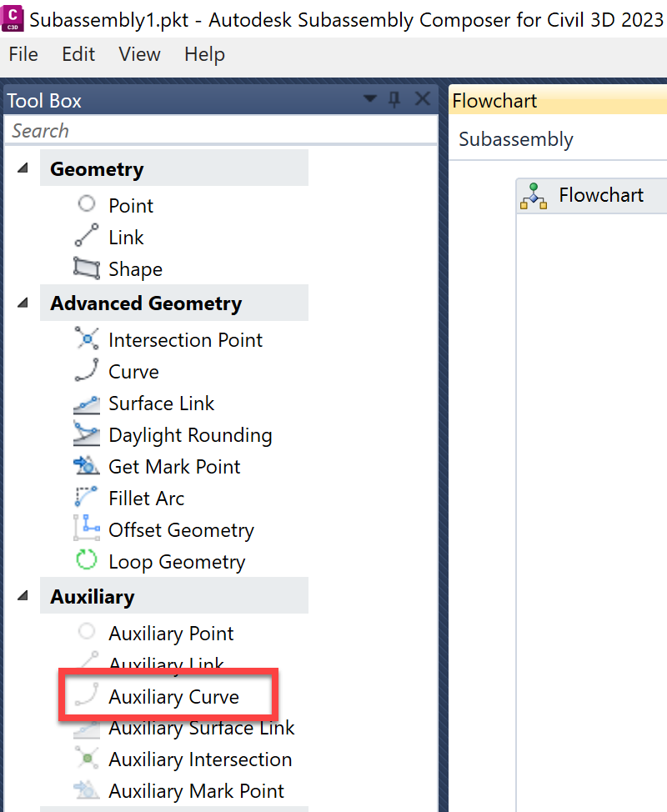Toggle the Tool Box pin to auto-hide
This screenshot has height=812, width=667.
point(394,98)
